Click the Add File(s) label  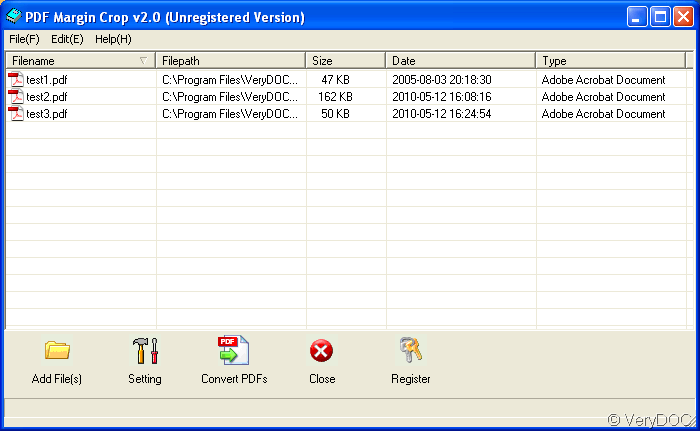[57, 379]
